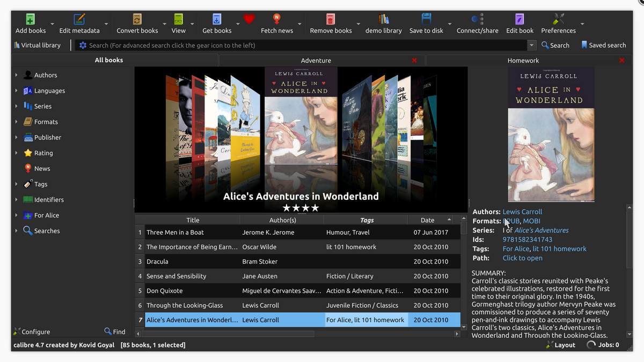Open the Add books dropdown arrow

pyautogui.click(x=52, y=24)
